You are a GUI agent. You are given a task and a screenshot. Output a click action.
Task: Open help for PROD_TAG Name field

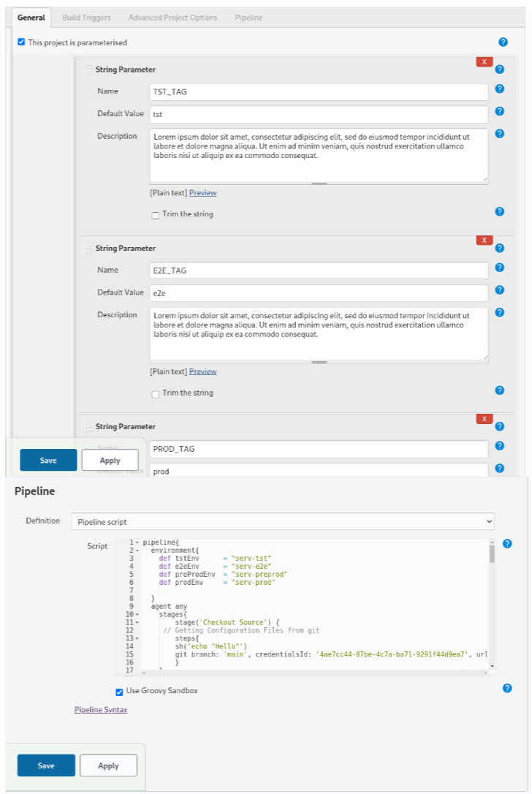coord(500,445)
